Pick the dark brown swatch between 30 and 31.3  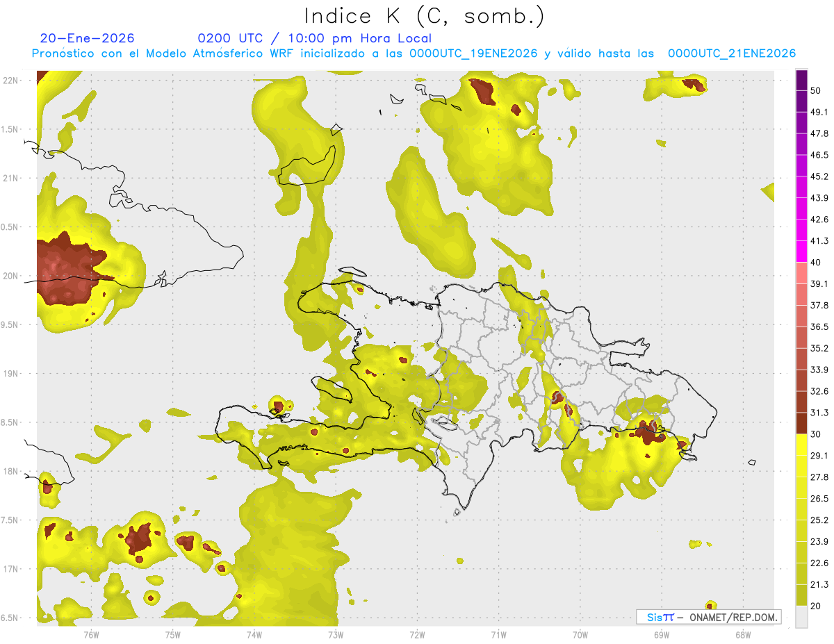click(x=801, y=424)
